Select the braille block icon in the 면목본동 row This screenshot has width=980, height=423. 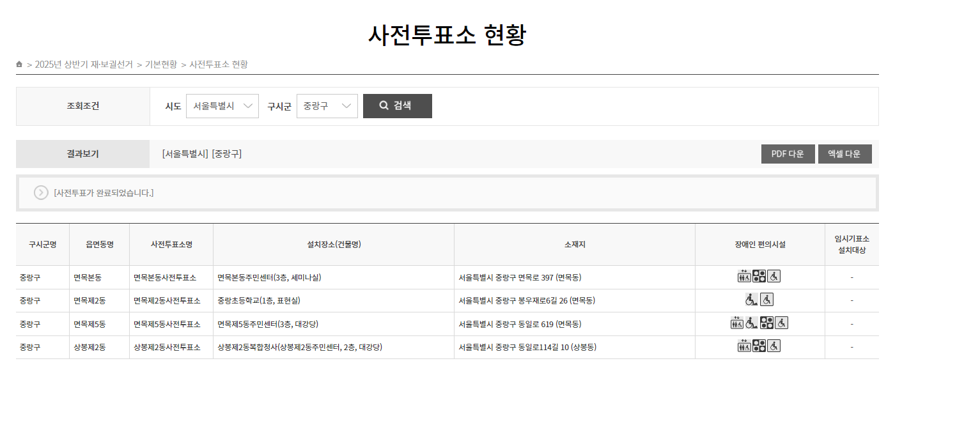(x=759, y=276)
